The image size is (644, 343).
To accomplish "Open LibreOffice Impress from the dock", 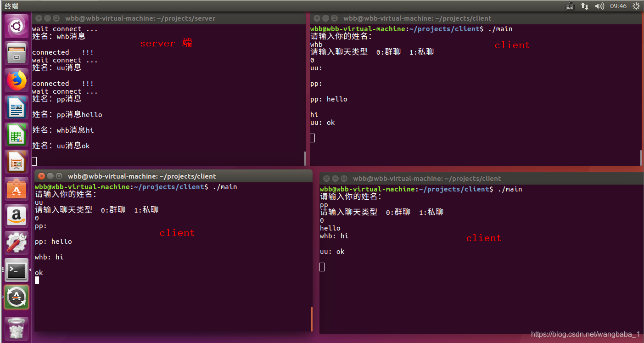I will tap(17, 162).
